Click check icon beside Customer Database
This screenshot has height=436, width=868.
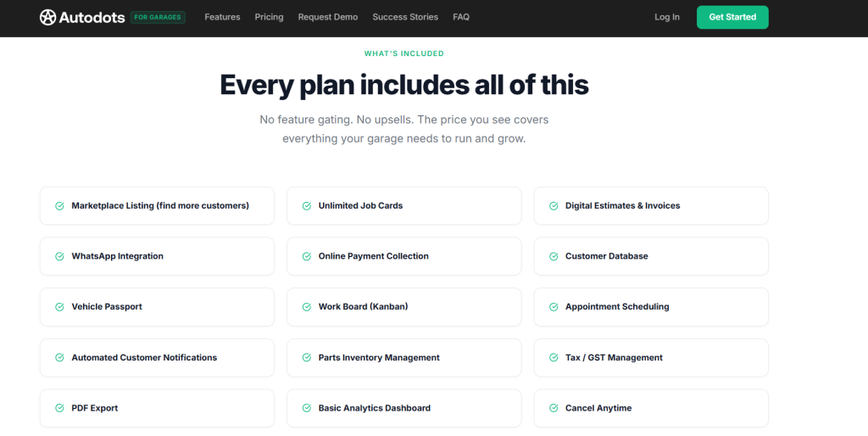(553, 256)
